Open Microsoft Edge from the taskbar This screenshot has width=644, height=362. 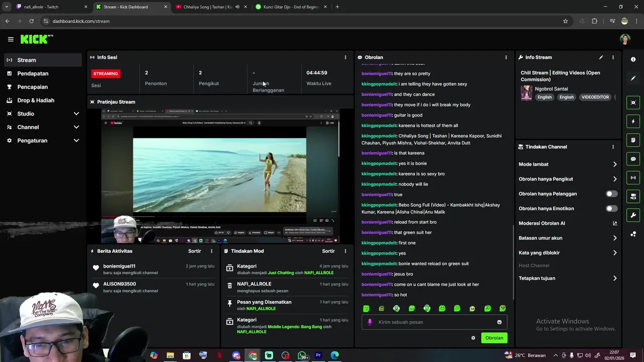tap(335, 355)
